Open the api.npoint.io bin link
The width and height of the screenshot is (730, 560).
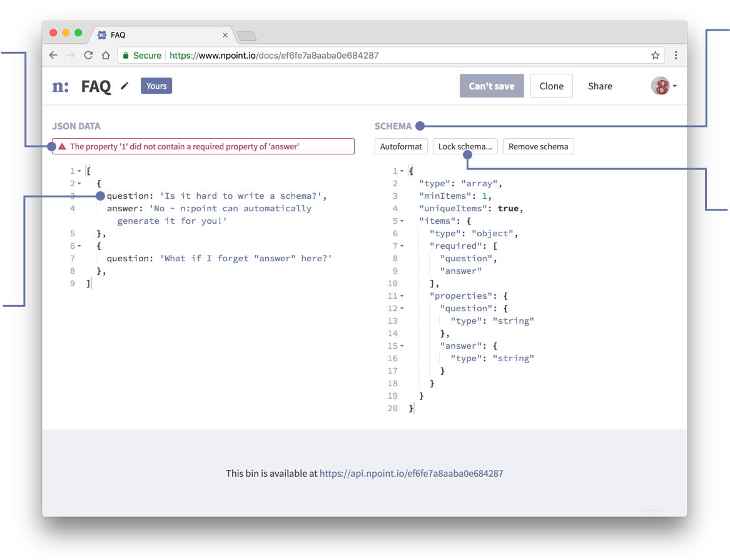coord(411,474)
